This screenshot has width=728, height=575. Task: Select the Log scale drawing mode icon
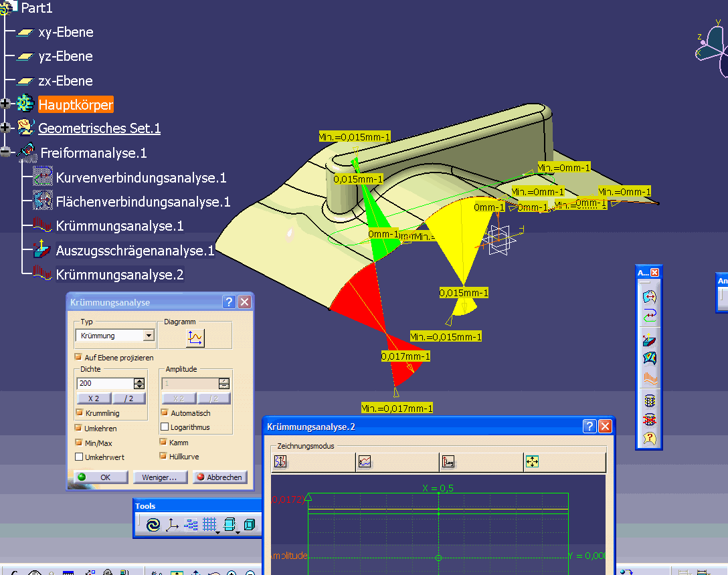(x=448, y=461)
